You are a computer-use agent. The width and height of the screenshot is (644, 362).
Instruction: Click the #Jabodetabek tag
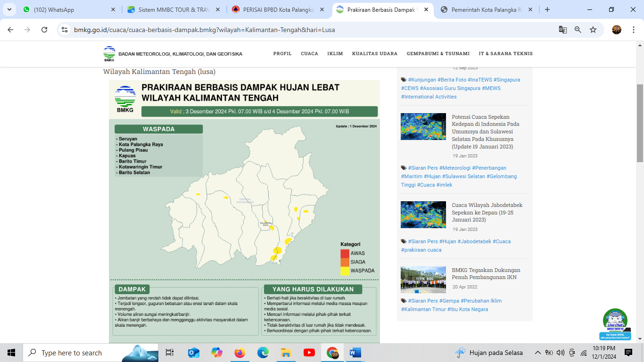474,241
